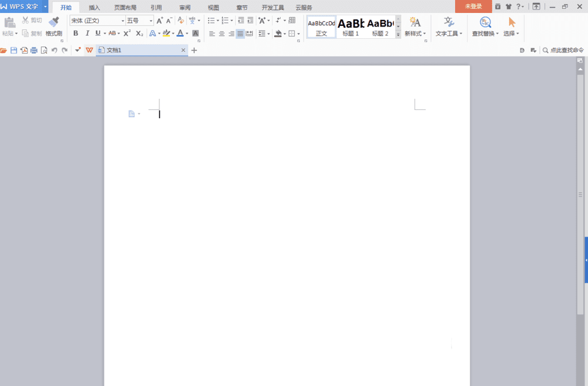The height and width of the screenshot is (386, 588).
Task: Click the save icon in quick access bar
Action: (x=14, y=50)
